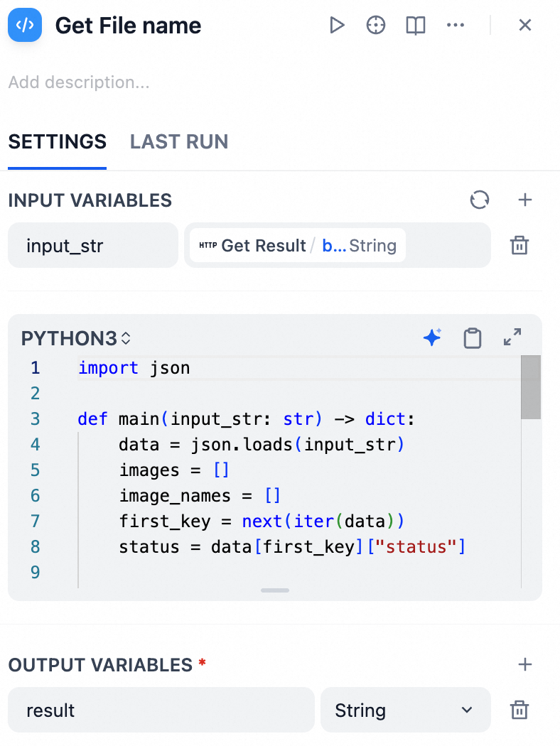This screenshot has width=560, height=746.
Task: Click line 5 'images = []'
Action: coord(174,470)
